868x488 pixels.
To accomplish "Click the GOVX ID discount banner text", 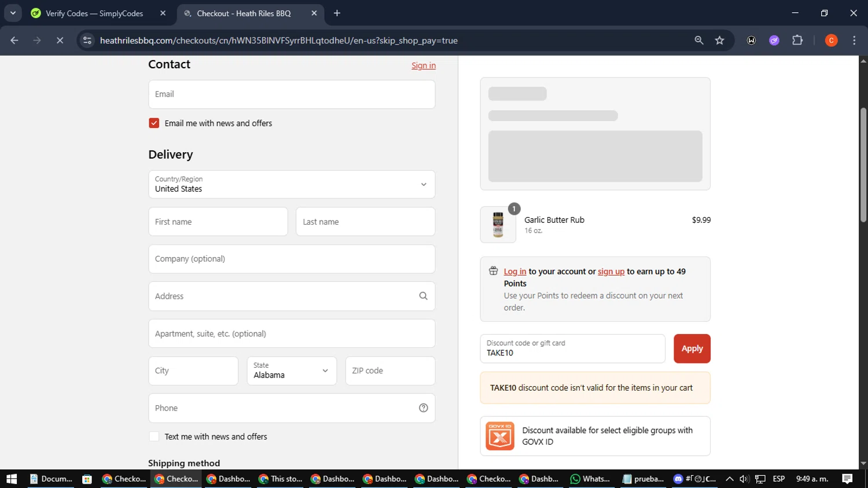I will [607, 436].
